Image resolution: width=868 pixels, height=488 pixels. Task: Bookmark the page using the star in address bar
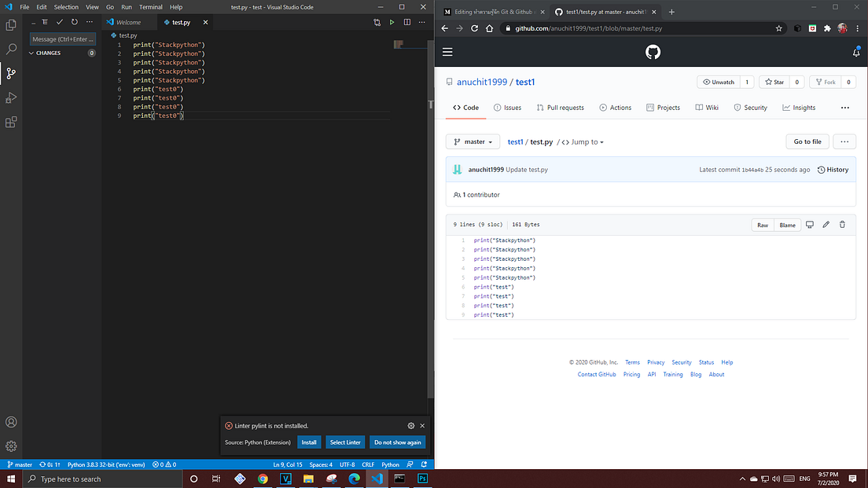point(778,28)
